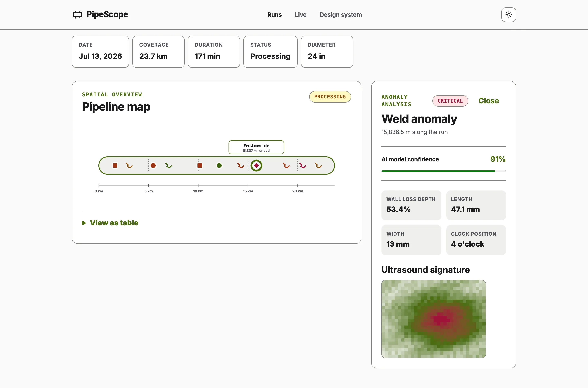The width and height of the screenshot is (588, 388).
Task: Click the Status card 'Processing'
Action: pyautogui.click(x=270, y=51)
